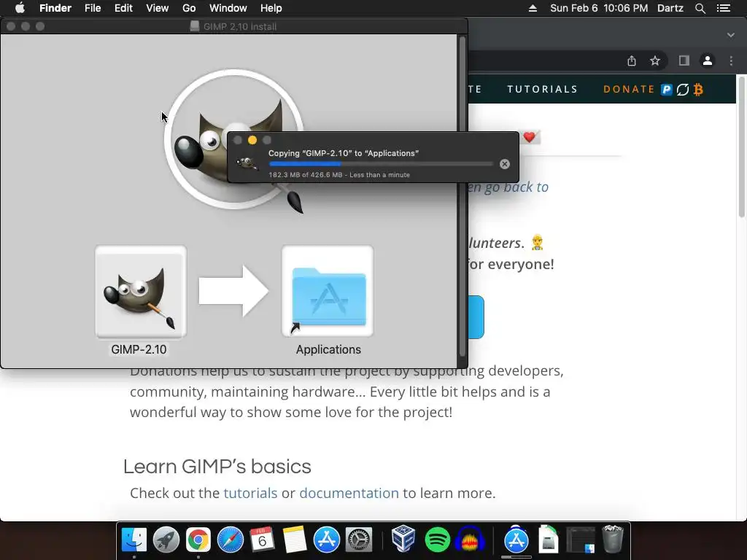Viewport: 747px width, 560px height.
Task: Follow the tutorials link in page text
Action: click(x=250, y=493)
